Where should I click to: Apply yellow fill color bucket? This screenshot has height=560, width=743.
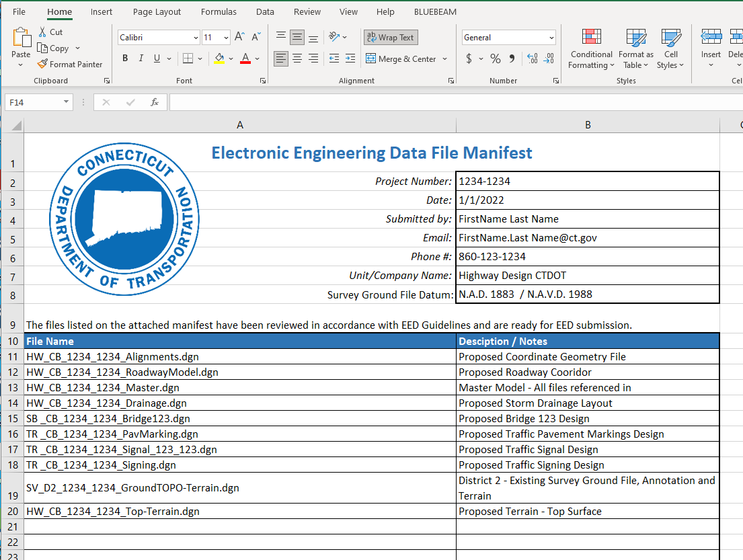219,58
